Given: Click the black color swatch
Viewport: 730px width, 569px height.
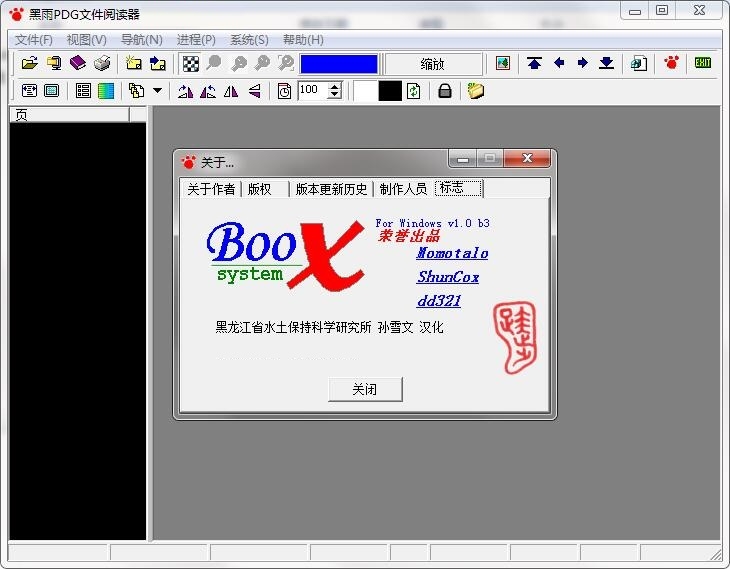Looking at the screenshot, I should 390,91.
